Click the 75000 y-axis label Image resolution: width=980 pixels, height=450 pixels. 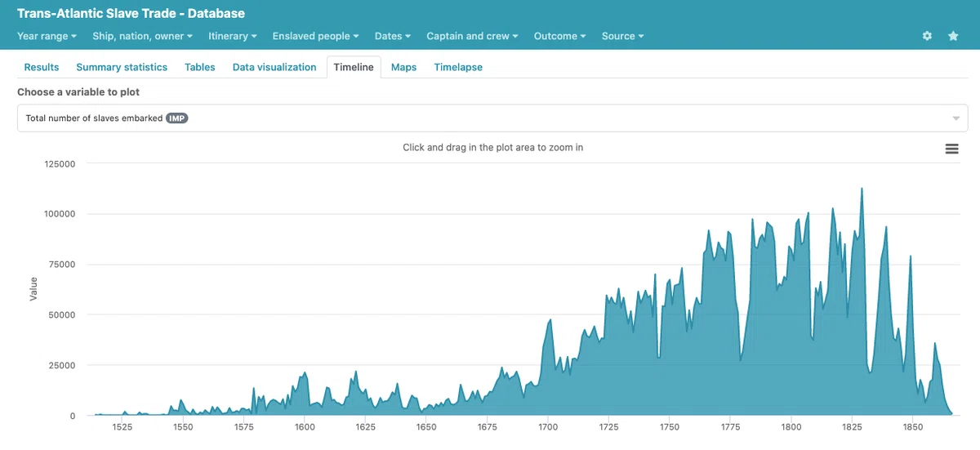pyautogui.click(x=61, y=265)
